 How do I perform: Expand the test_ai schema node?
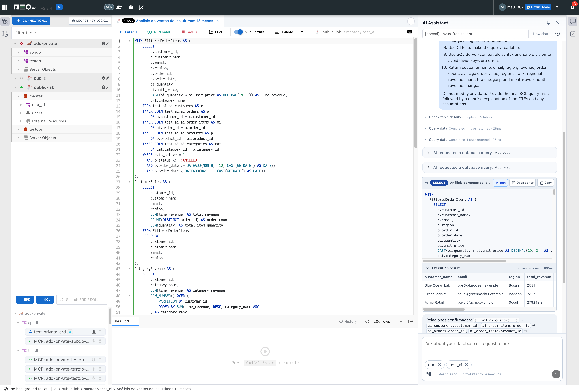(21, 105)
